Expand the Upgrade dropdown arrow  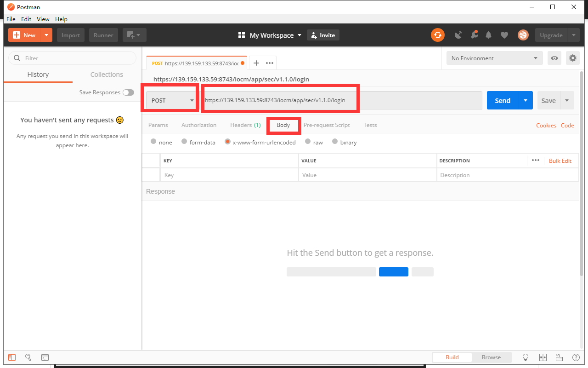pos(573,35)
